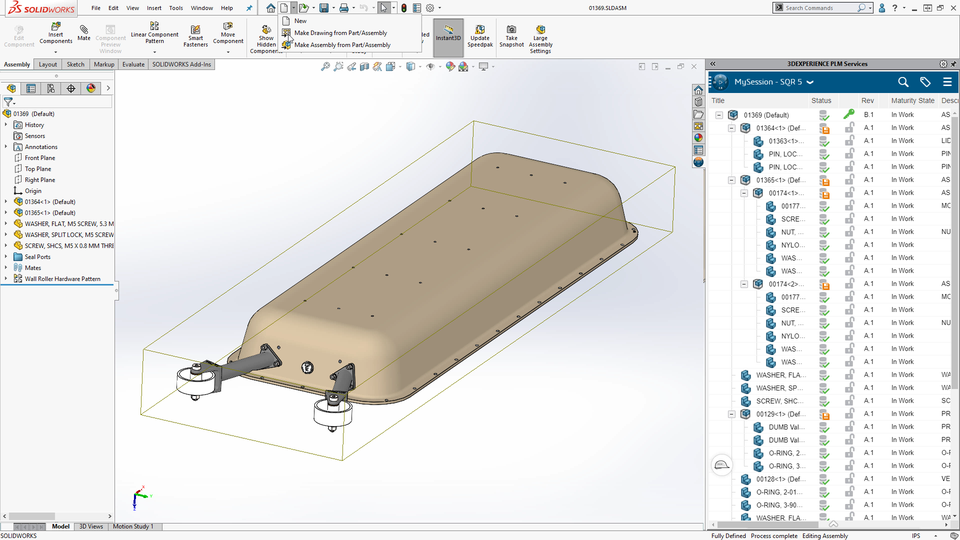
Task: Open the DimXpertManager crosshair tab
Action: pyautogui.click(x=71, y=88)
